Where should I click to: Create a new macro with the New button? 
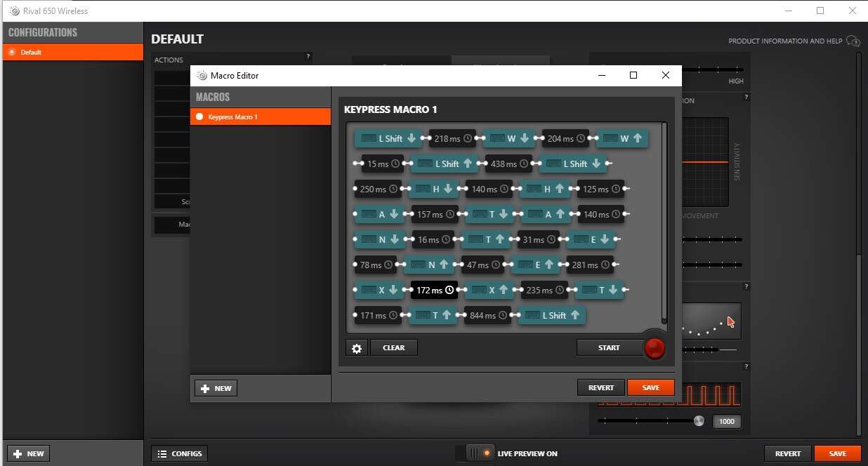[216, 388]
